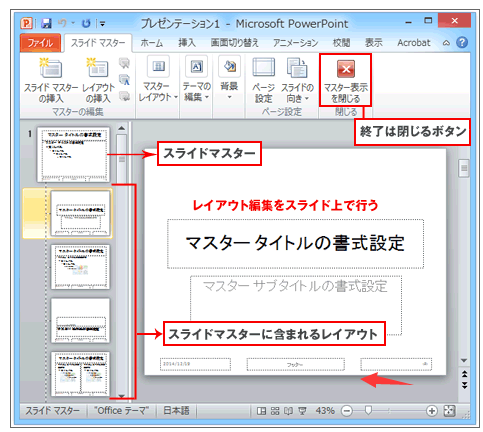Select the highlighted title slide layout thumbnail
Viewport: 483px width, 432px height.
tap(80, 213)
